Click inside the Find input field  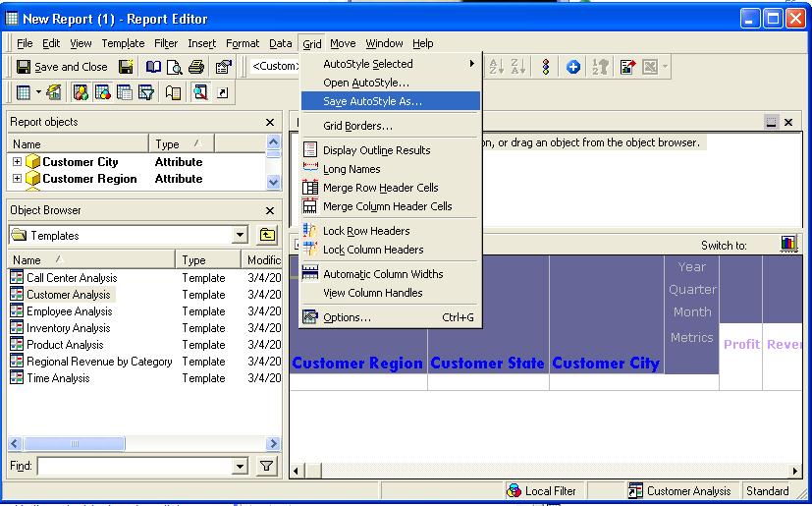[135, 466]
